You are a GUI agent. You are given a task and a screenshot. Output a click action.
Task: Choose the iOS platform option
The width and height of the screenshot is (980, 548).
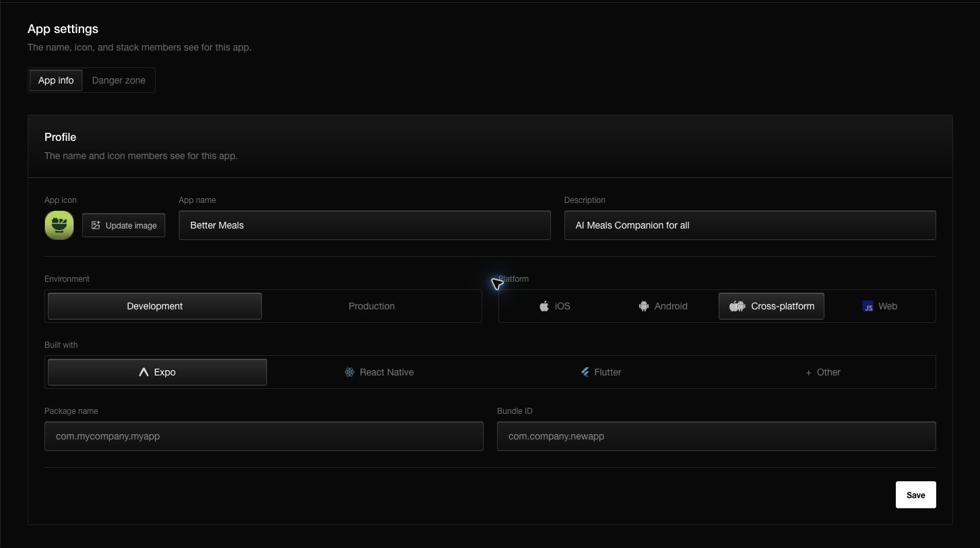pyautogui.click(x=555, y=306)
